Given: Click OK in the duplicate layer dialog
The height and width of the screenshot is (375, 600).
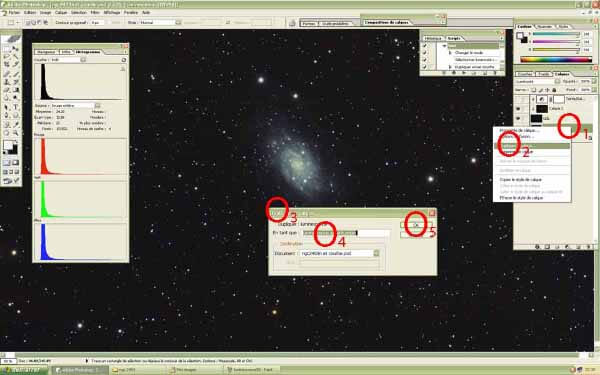Looking at the screenshot, I should (416, 225).
